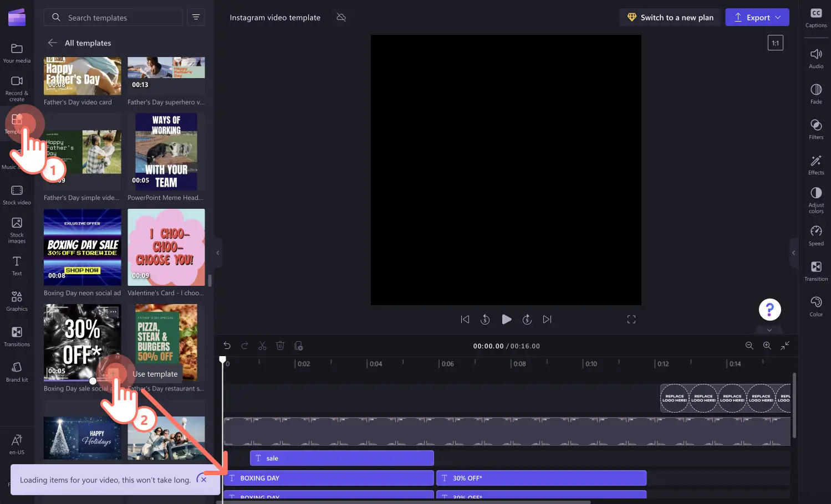Select Valentine's Card I choo-choose you template

point(166,247)
